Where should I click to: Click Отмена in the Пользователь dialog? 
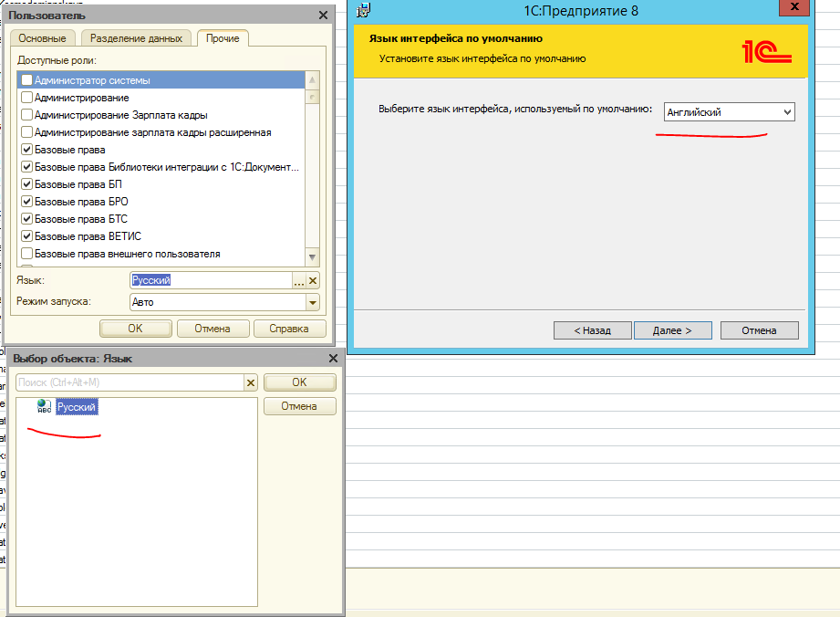point(213,329)
